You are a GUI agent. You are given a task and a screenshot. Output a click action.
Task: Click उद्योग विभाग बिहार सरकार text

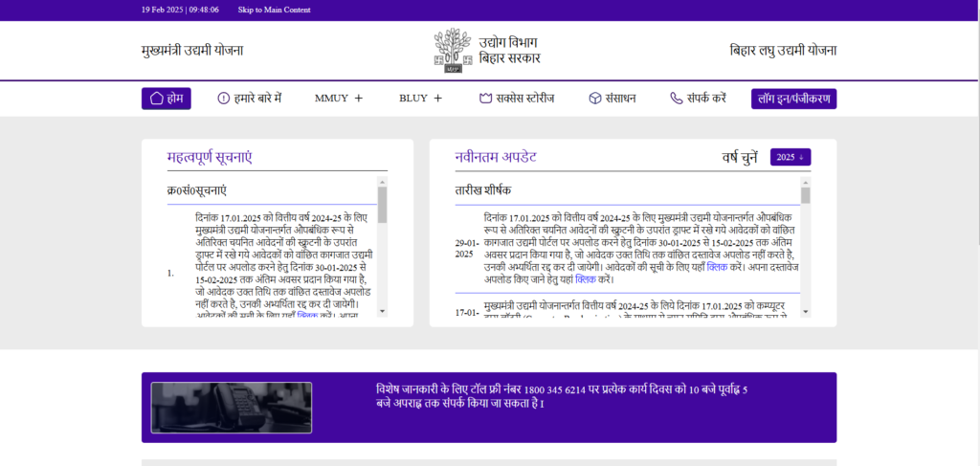509,51
